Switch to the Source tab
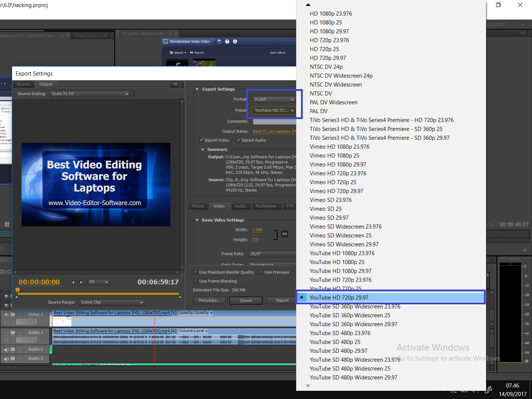 pos(23,84)
